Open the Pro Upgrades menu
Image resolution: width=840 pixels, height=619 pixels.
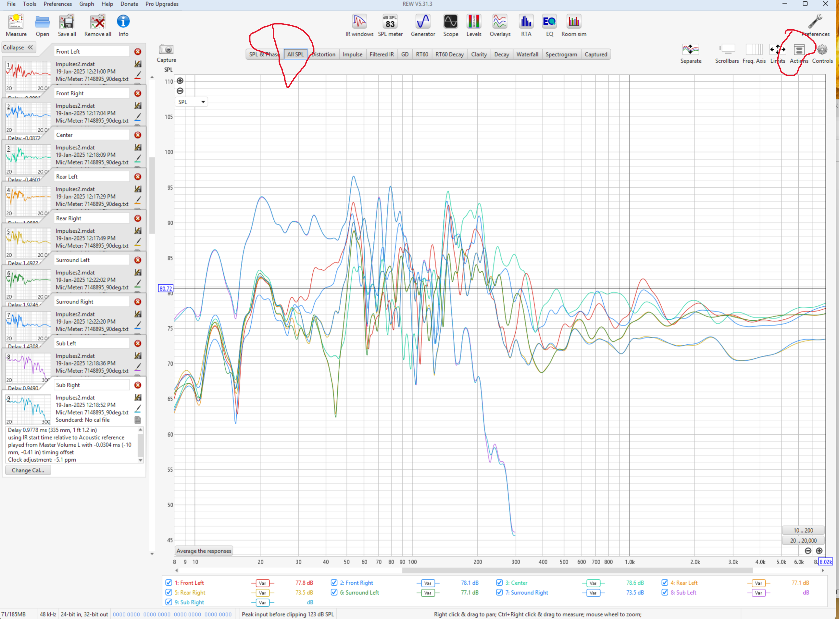(162, 4)
